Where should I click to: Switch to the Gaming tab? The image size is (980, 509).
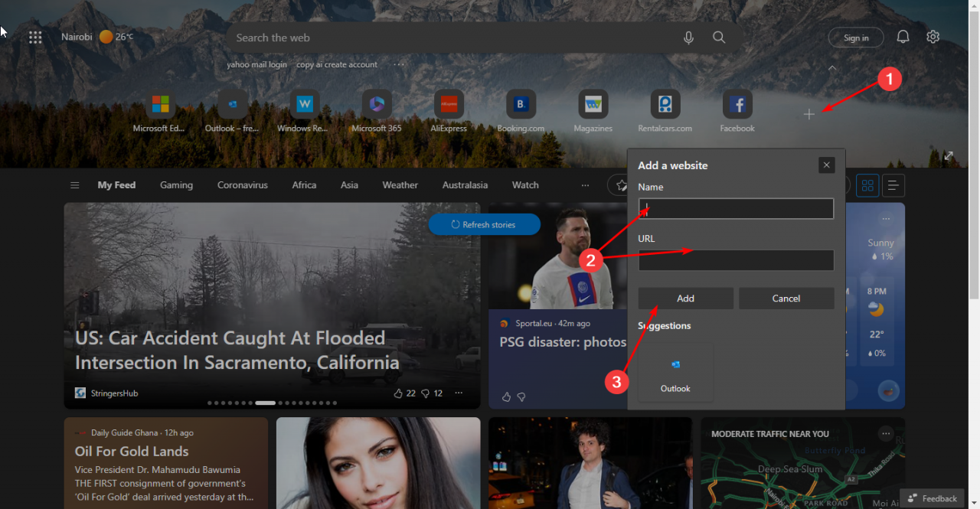click(x=176, y=184)
